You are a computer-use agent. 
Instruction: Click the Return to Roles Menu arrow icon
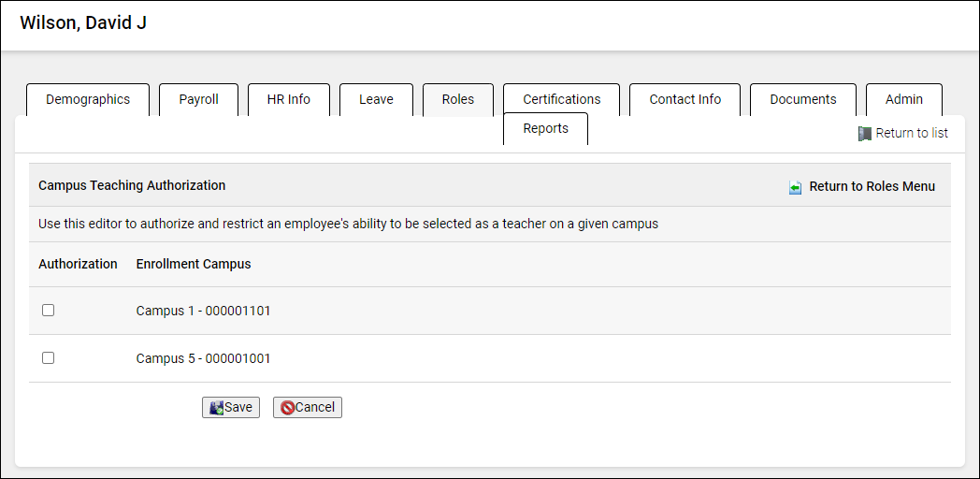pyautogui.click(x=795, y=187)
